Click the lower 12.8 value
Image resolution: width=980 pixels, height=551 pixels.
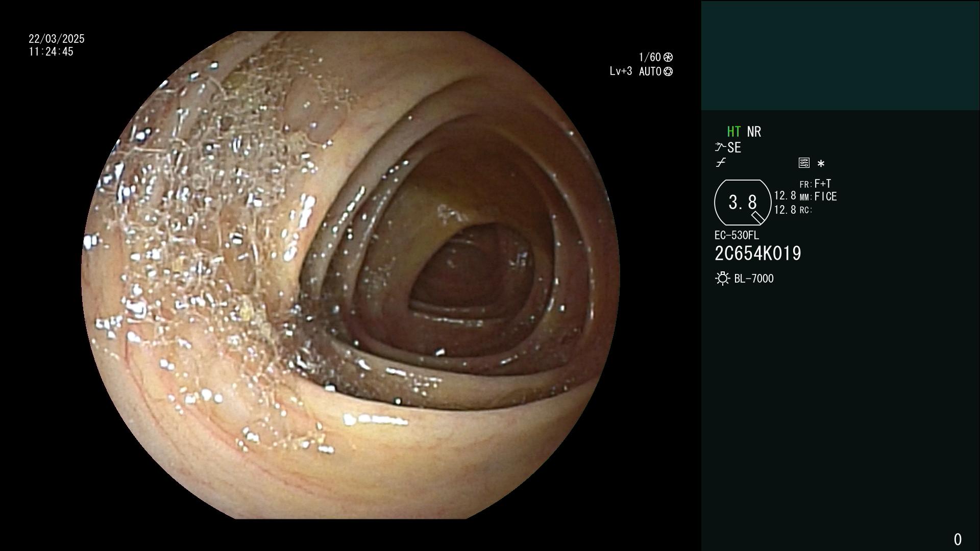tap(785, 210)
